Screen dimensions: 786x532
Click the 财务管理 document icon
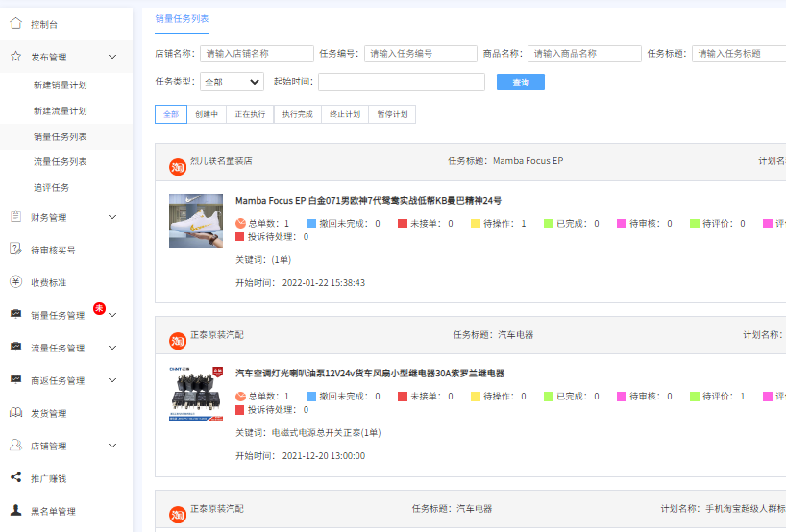15,217
